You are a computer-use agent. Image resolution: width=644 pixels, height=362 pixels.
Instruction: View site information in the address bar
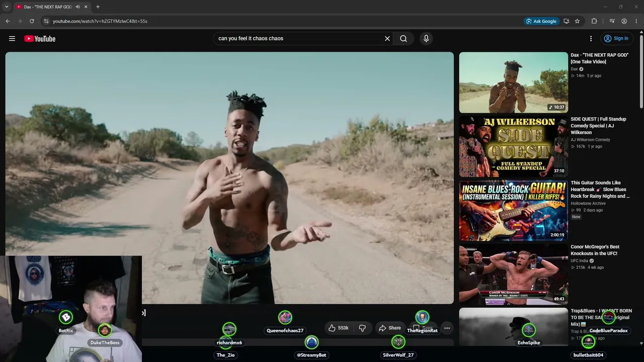46,21
